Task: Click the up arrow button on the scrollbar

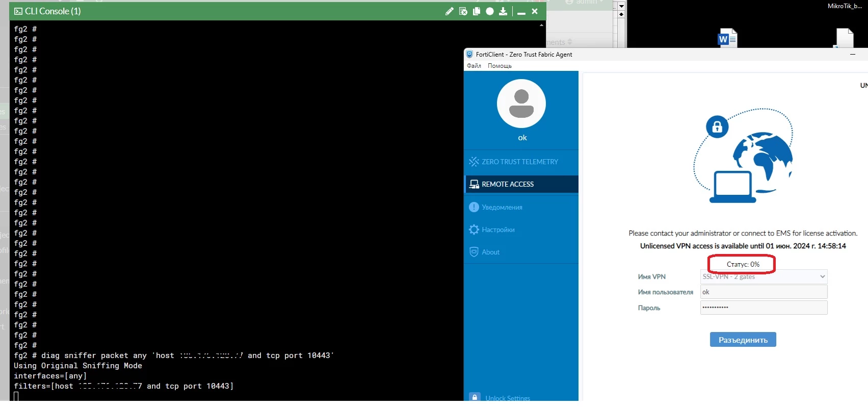Action: (621, 14)
